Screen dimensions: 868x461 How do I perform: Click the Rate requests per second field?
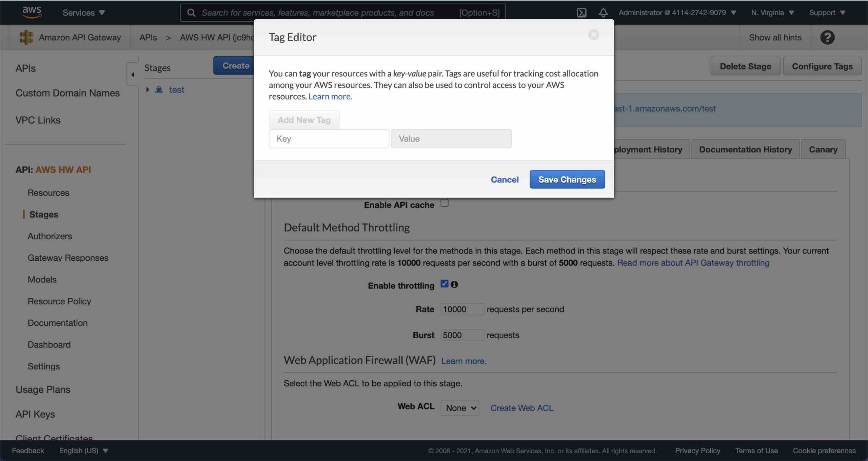click(462, 309)
